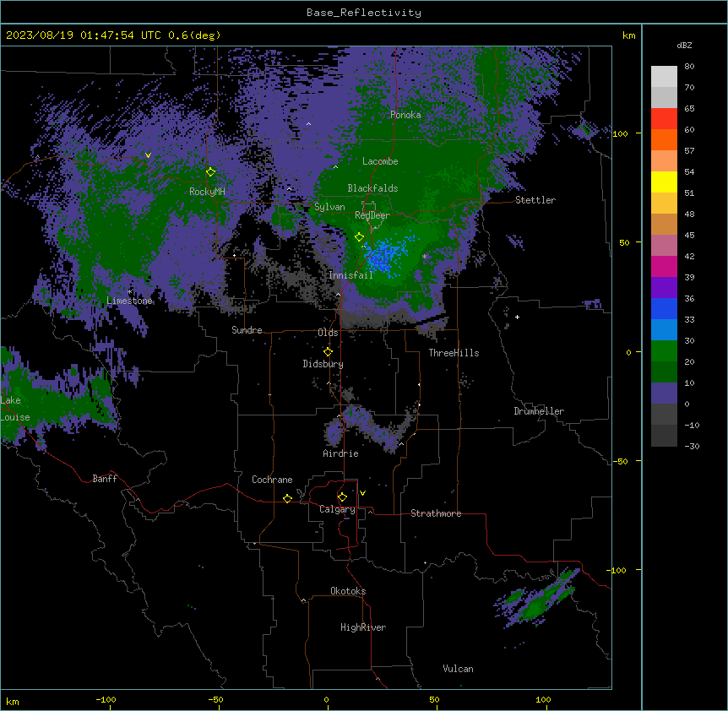This screenshot has height=711, width=728.
Task: Select the Sylvan label
Action: 329,207
